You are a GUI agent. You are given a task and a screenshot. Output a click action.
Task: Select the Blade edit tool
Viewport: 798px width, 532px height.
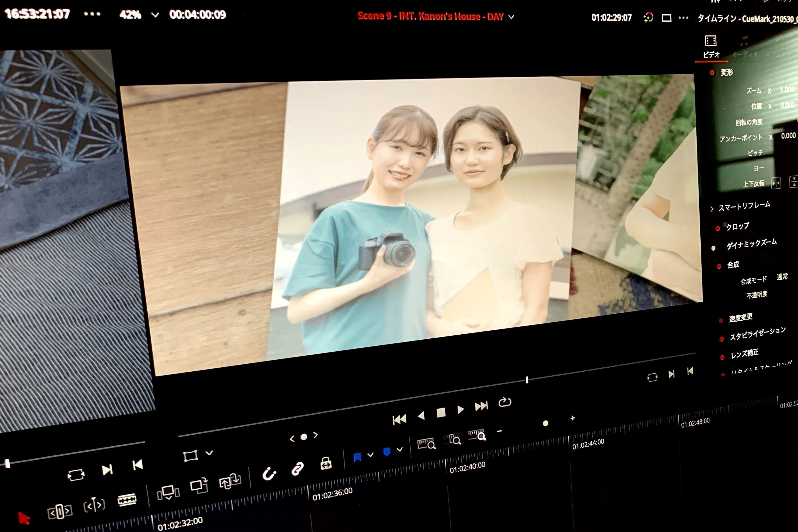[x=127, y=500]
